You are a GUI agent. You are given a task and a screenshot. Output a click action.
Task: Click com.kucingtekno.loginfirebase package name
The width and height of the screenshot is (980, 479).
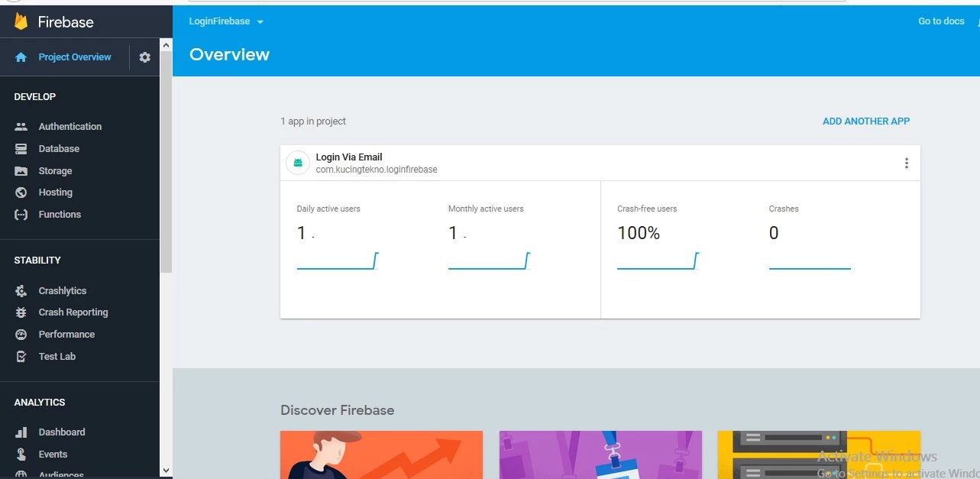[377, 170]
